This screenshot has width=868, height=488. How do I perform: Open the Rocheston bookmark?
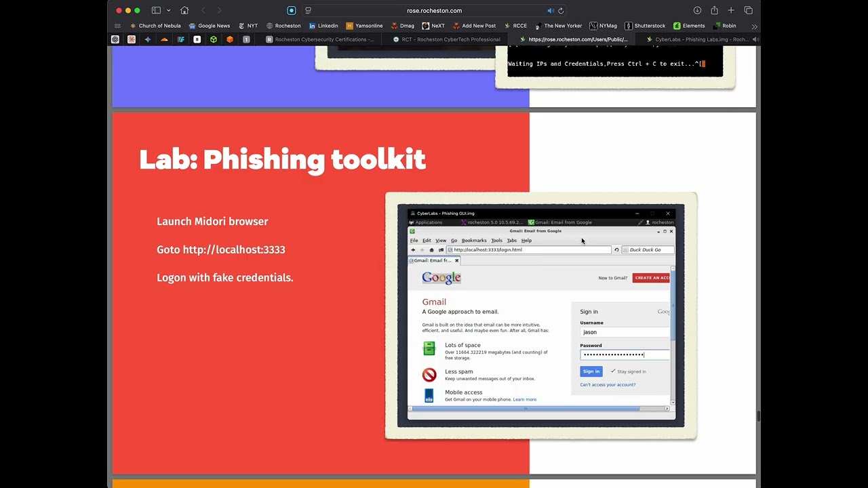pos(283,26)
